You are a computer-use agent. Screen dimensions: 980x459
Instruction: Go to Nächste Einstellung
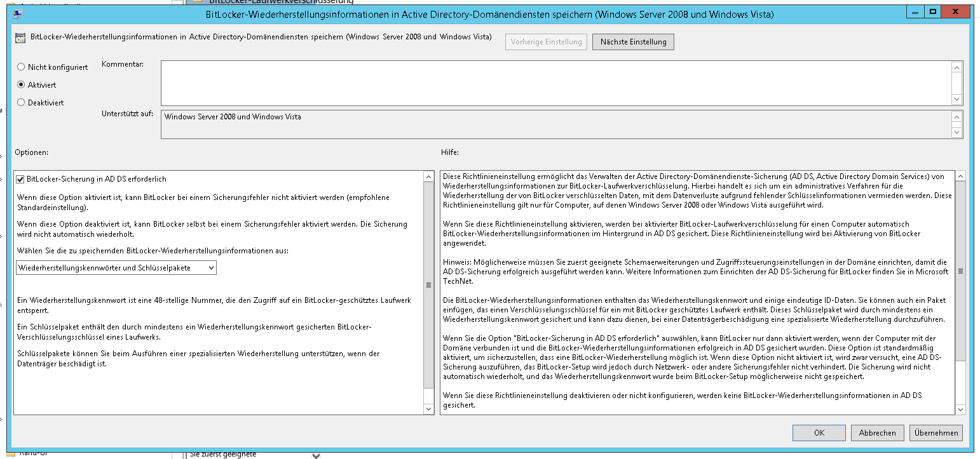(633, 42)
